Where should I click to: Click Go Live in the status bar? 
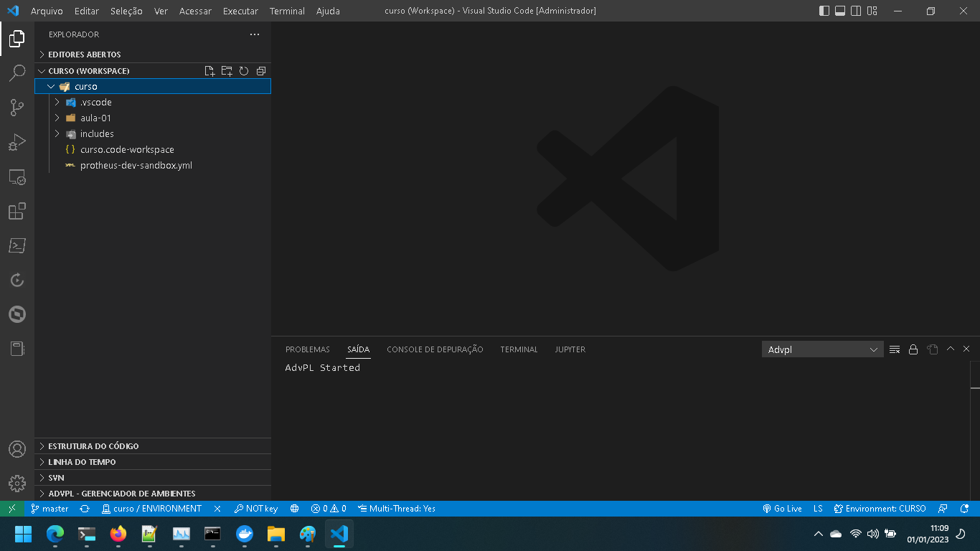pyautogui.click(x=784, y=508)
